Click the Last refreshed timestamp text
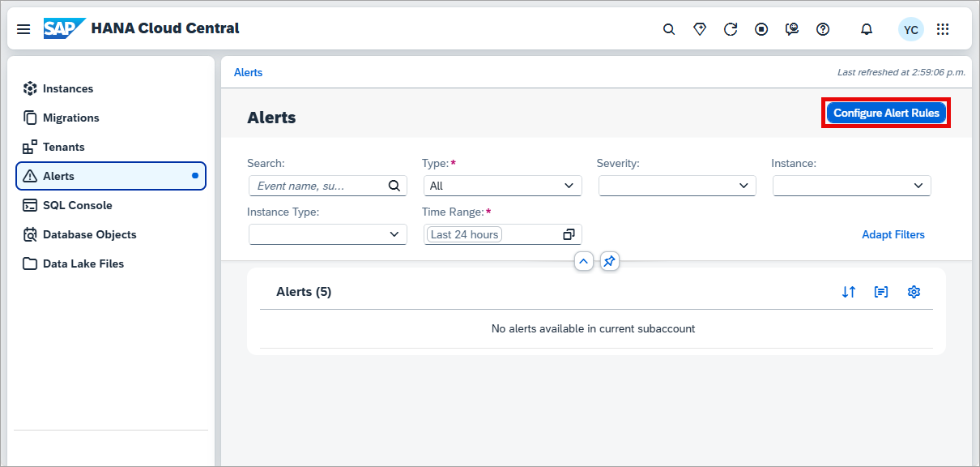Image resolution: width=980 pixels, height=467 pixels. click(901, 72)
